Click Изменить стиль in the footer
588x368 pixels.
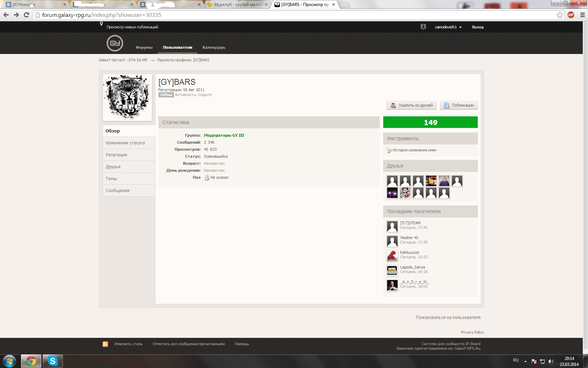point(128,344)
